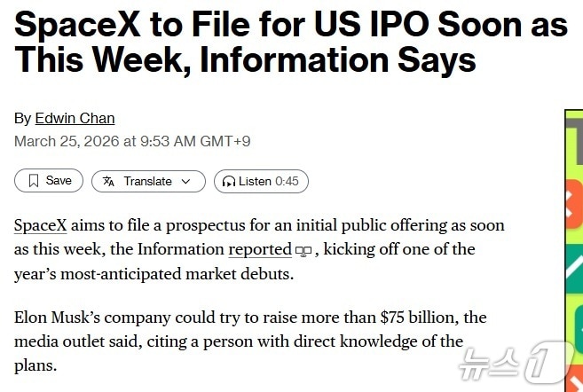Click the translate language icon
Viewport: 583px width, 392px height.
coord(108,181)
